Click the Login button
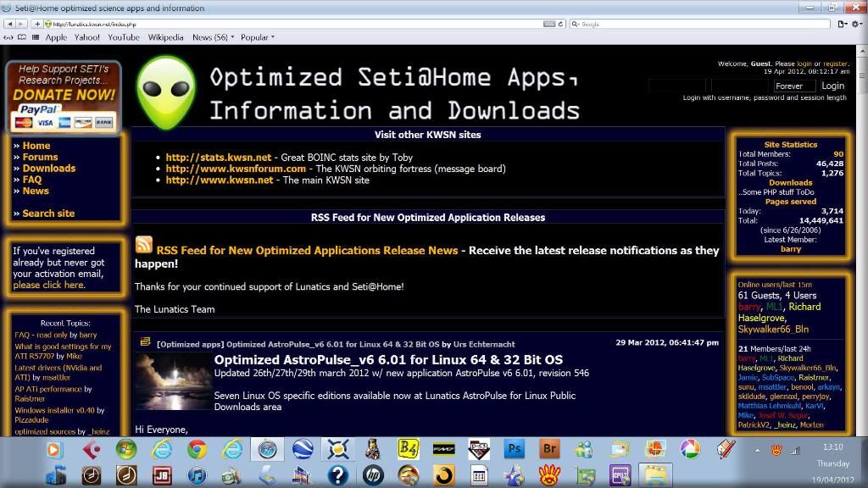Image resolution: width=868 pixels, height=488 pixels. coord(832,86)
